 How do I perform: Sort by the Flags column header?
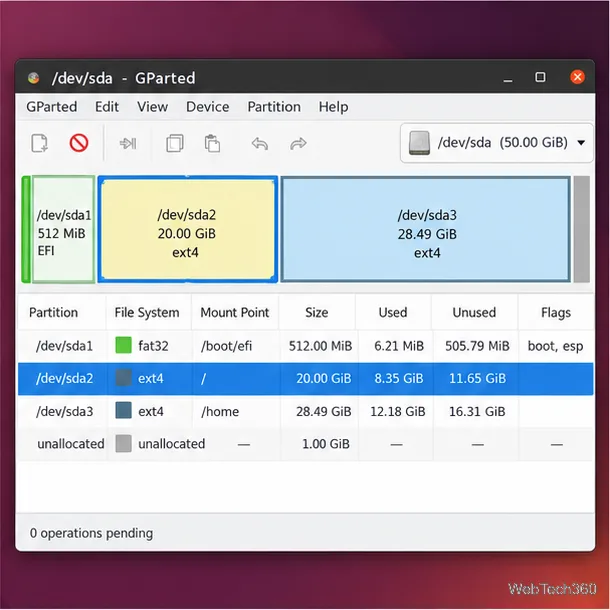point(556,312)
